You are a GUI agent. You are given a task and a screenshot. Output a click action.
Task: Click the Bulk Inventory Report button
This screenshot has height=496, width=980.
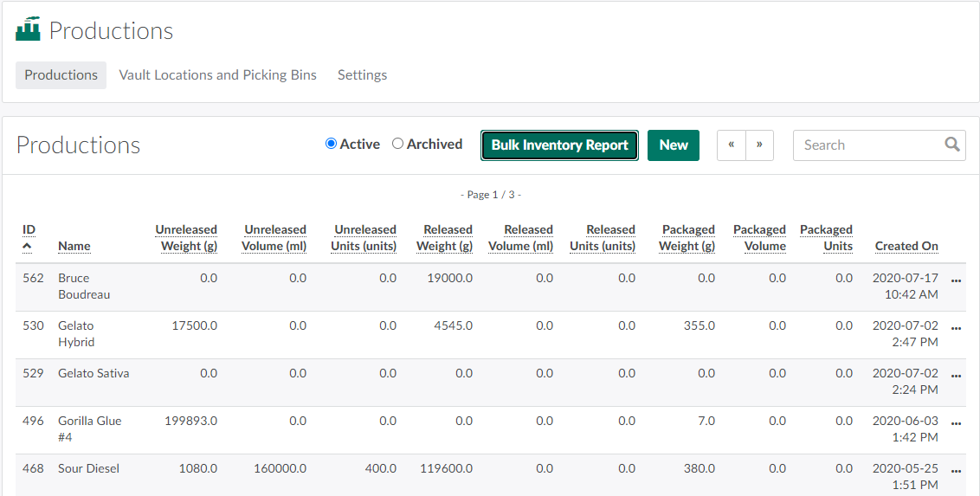click(x=559, y=145)
